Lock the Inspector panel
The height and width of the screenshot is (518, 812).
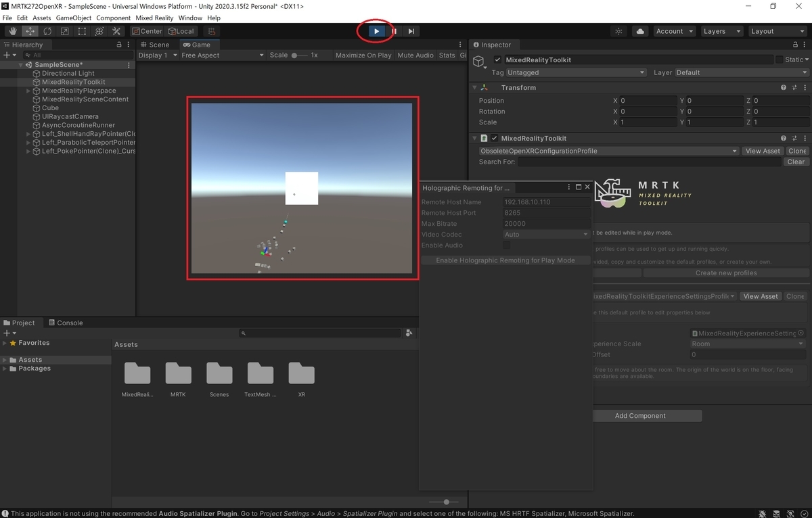794,45
